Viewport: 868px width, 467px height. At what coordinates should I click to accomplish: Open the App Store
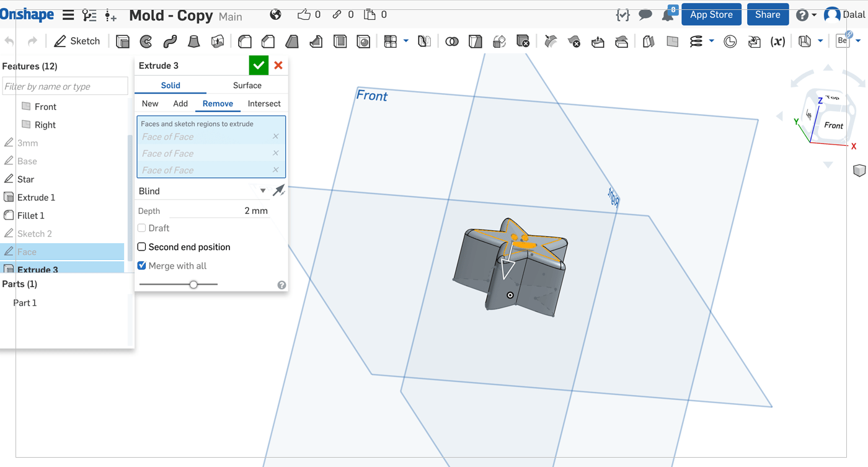712,15
